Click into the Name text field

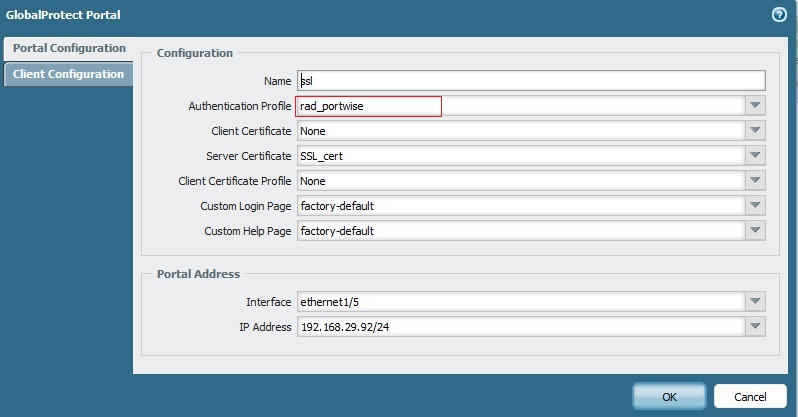pos(530,81)
